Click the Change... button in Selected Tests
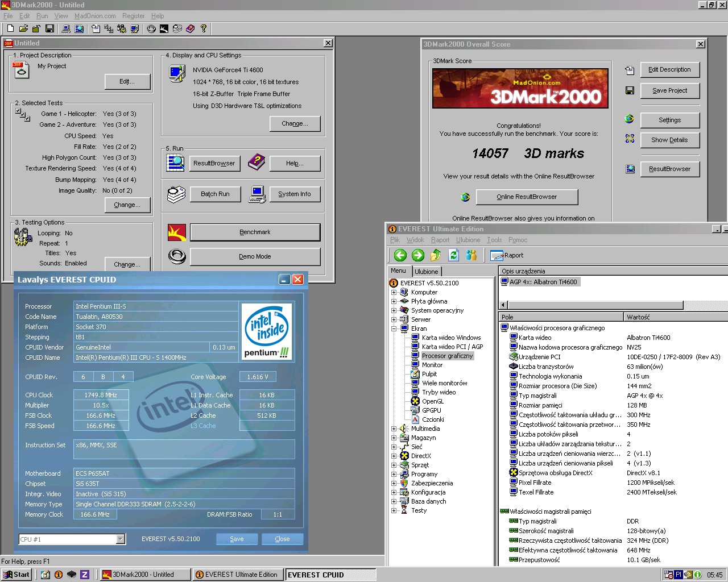 (127, 205)
